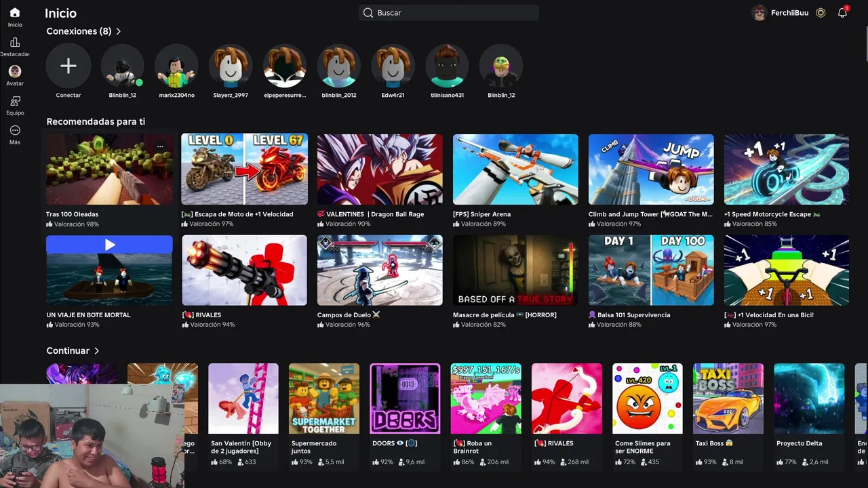
Task: Open marix2304no connection avatar
Action: click(x=177, y=66)
